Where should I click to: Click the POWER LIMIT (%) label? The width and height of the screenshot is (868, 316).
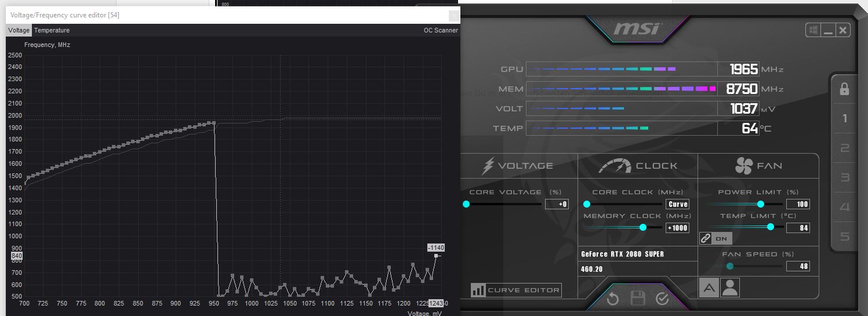758,192
